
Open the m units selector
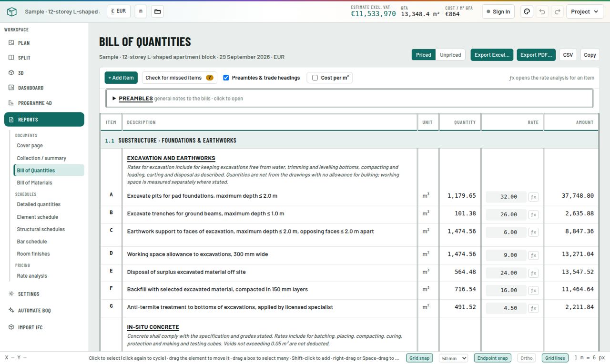141,11
